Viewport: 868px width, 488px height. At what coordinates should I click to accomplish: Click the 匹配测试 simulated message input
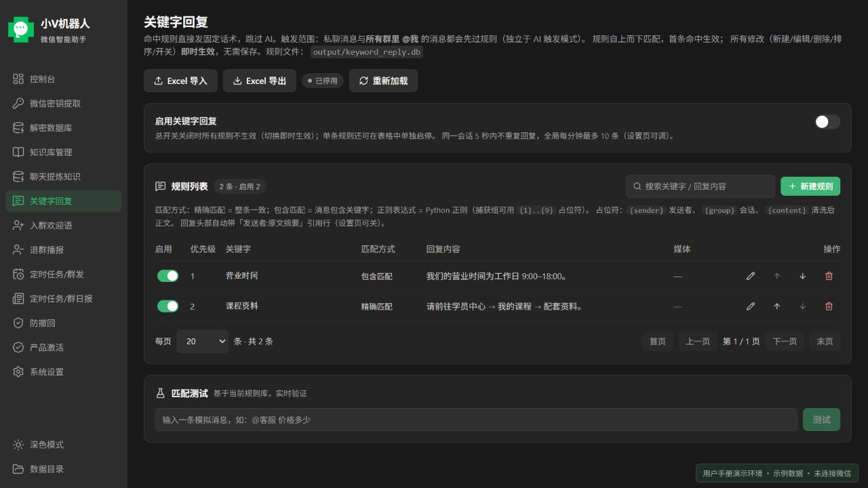(476, 420)
